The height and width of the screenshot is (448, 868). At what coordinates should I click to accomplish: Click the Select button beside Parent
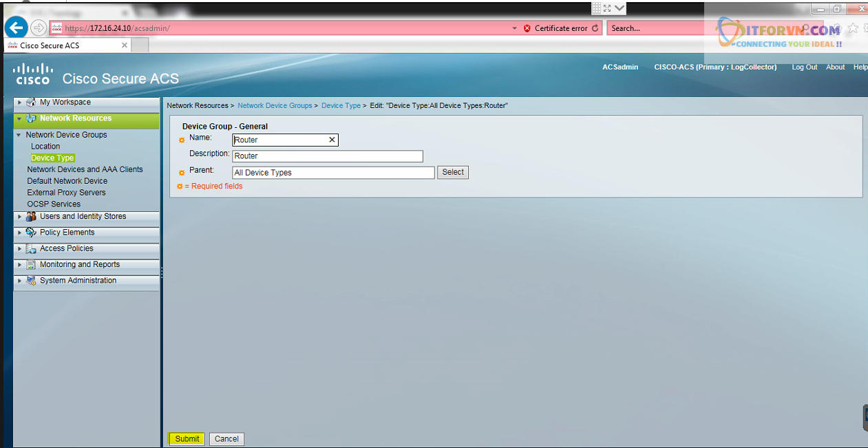click(x=452, y=172)
